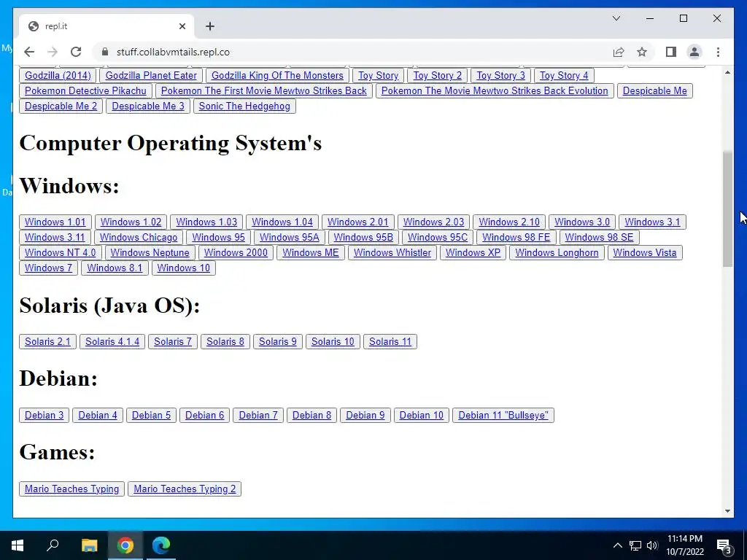Open the Windows 2000 link
The image size is (747, 560).
pyautogui.click(x=236, y=252)
